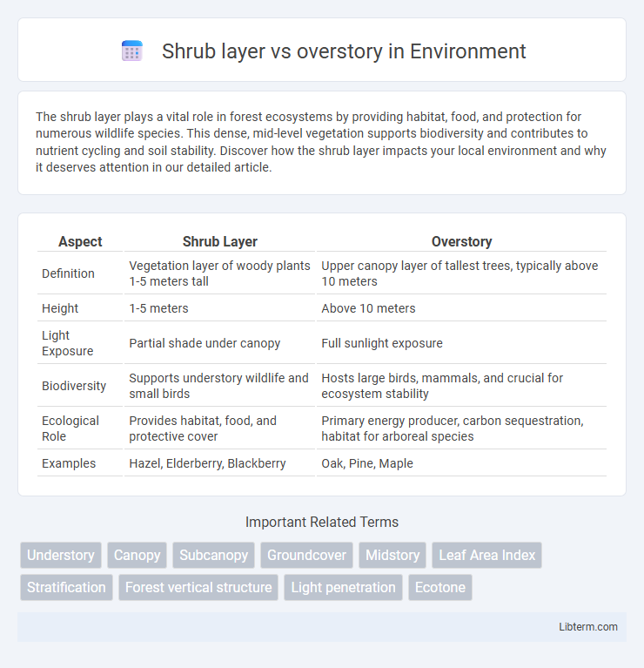Click the intro paragraph about the shrub layer

click(321, 142)
